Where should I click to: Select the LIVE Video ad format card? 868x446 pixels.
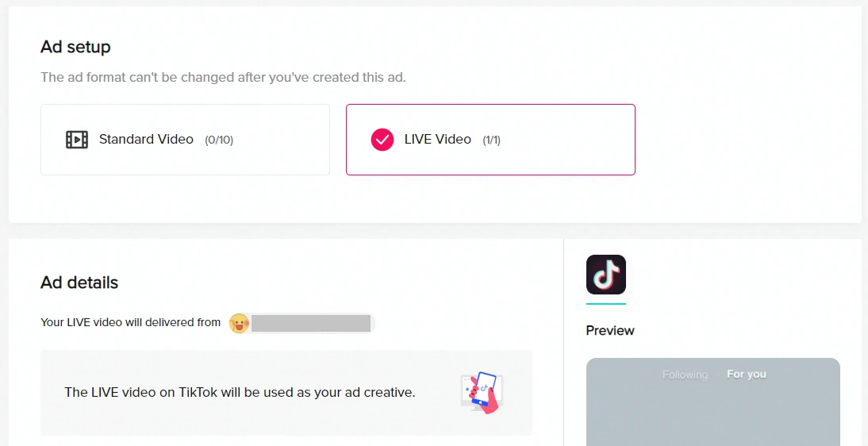pos(490,140)
